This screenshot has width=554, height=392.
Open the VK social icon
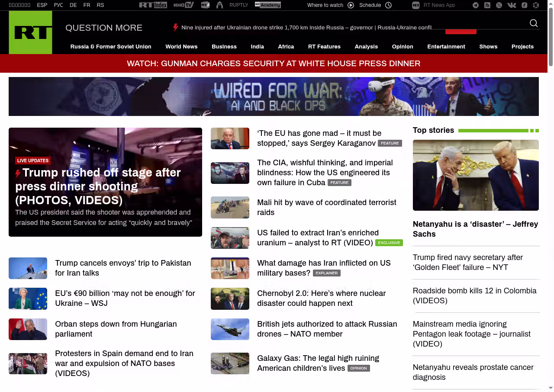click(x=512, y=5)
